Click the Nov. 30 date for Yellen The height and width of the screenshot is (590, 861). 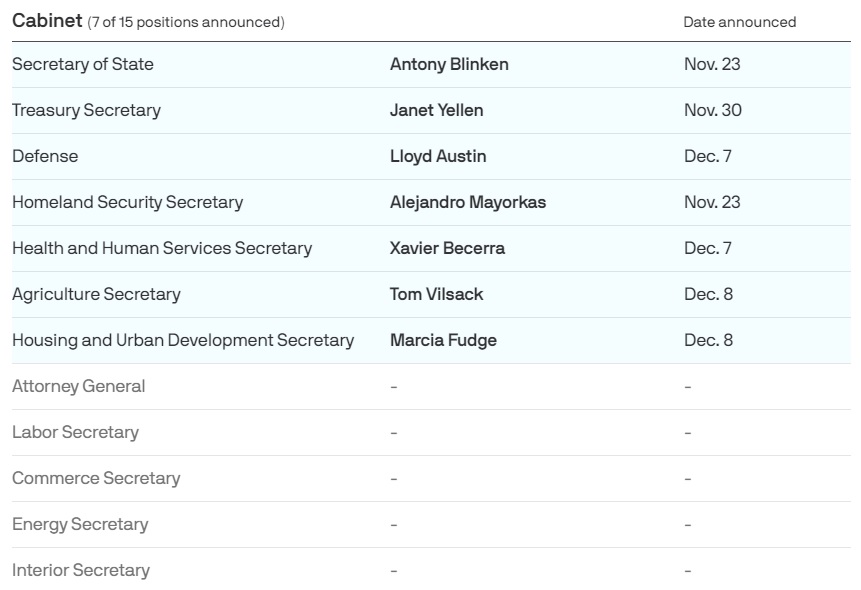pos(713,110)
